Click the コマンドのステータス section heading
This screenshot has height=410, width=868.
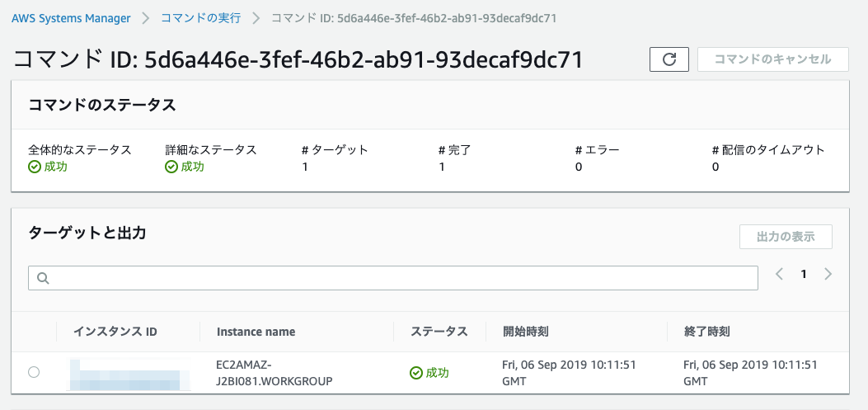(102, 105)
